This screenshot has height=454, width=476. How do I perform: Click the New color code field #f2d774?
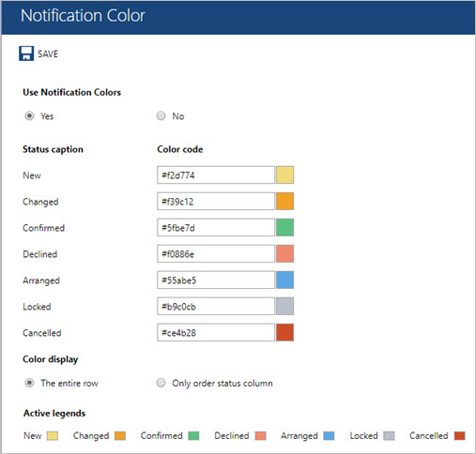(216, 174)
